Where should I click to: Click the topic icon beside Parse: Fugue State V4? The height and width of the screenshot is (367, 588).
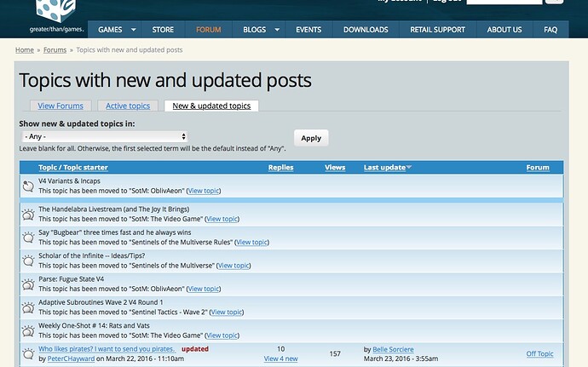[x=28, y=284]
